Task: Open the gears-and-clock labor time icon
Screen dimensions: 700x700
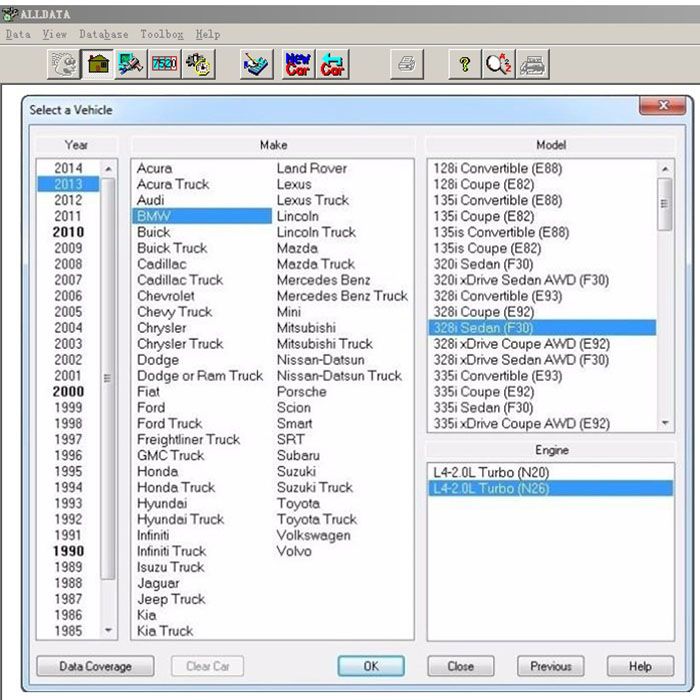Action: [198, 64]
